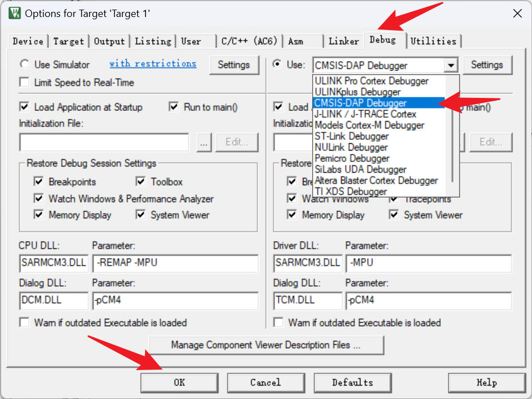Click Driver DLL field SARMCM3.DLL

click(x=308, y=263)
